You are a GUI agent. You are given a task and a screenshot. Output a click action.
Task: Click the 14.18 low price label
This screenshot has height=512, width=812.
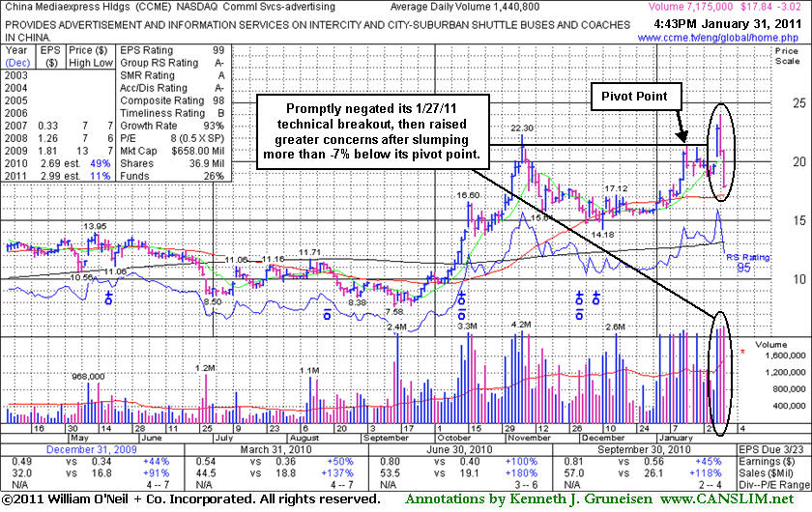(603, 235)
